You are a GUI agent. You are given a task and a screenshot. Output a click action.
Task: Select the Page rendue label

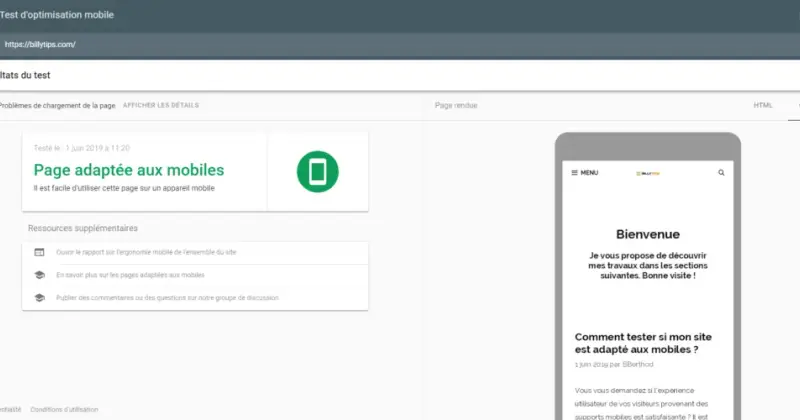coord(456,105)
